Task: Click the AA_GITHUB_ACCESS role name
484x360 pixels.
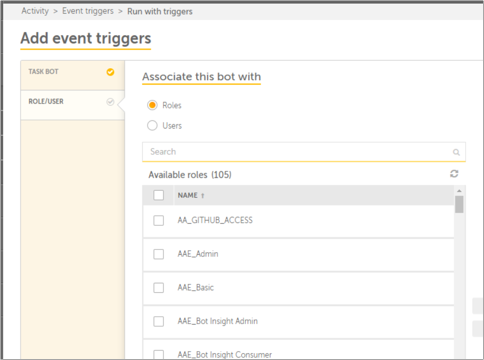Action: coord(215,220)
